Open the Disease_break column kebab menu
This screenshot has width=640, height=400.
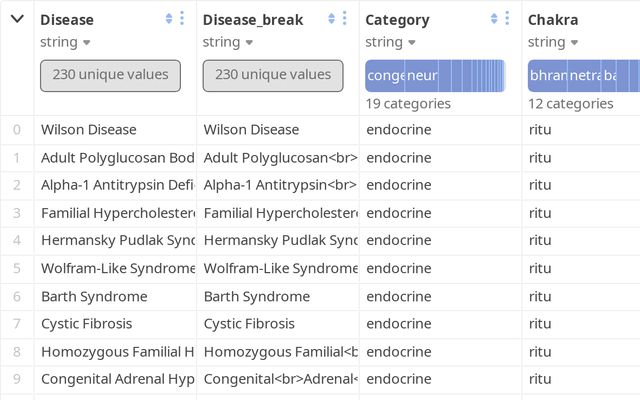pyautogui.click(x=344, y=19)
